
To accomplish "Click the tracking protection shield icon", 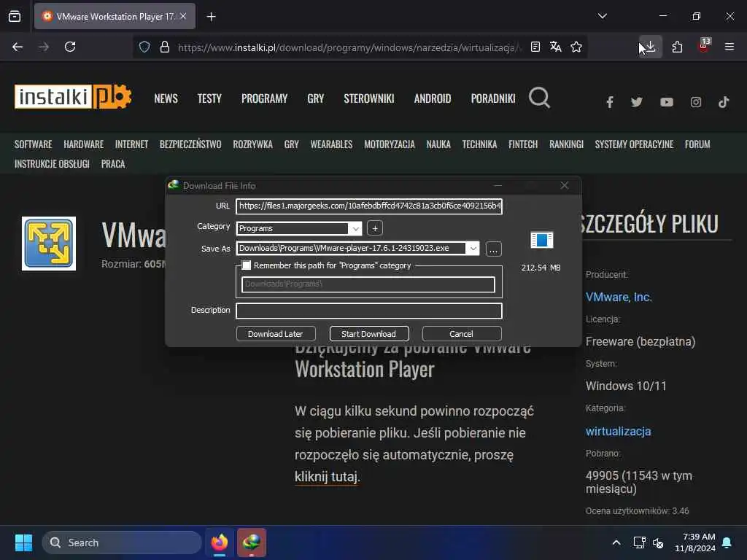I will coord(144,47).
